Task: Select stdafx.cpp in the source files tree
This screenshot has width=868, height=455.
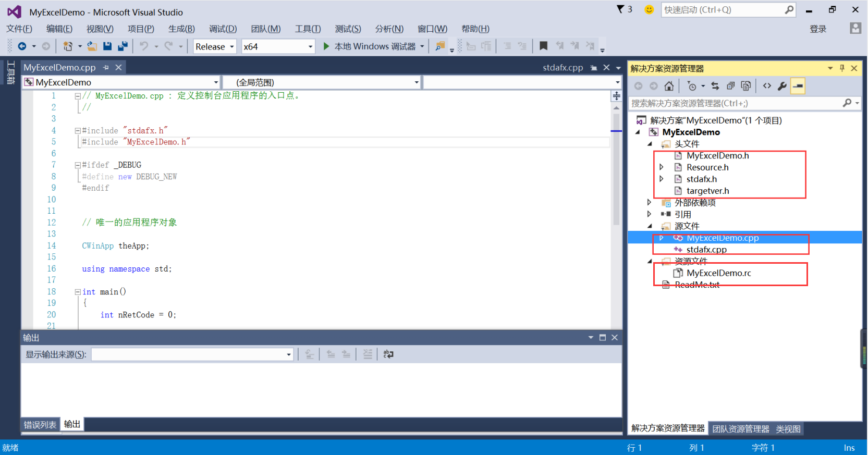Action: 706,250
